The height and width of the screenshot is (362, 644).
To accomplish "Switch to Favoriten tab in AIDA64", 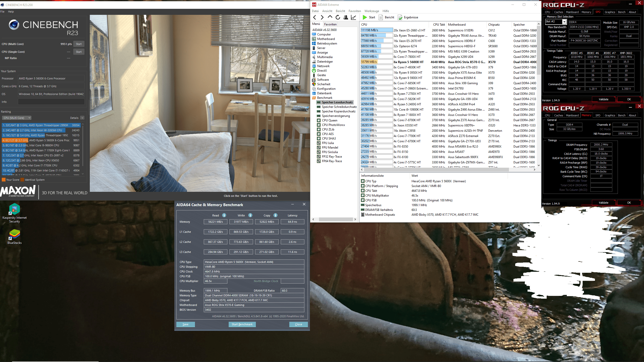I will (x=330, y=24).
